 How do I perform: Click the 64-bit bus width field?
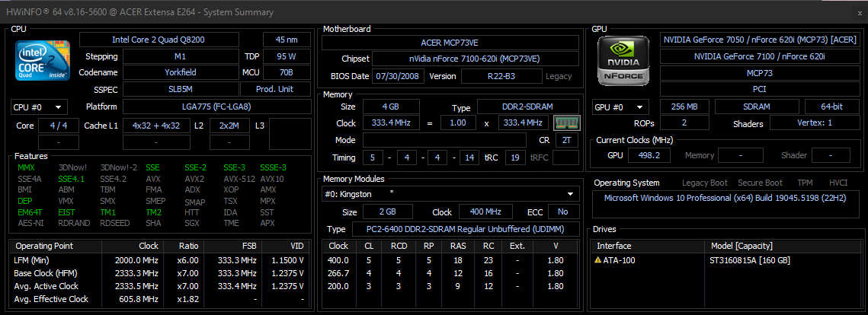832,107
